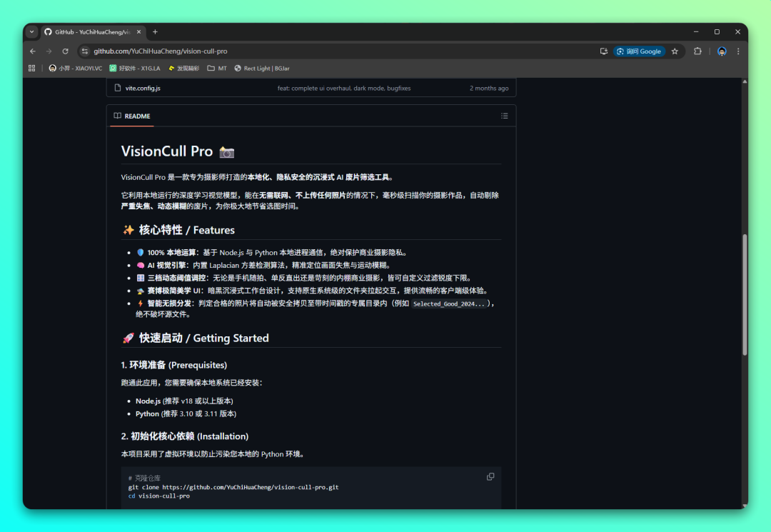Viewport: 771px width, 532px height.
Task: Click the '2 months ago' timestamp
Action: [489, 89]
